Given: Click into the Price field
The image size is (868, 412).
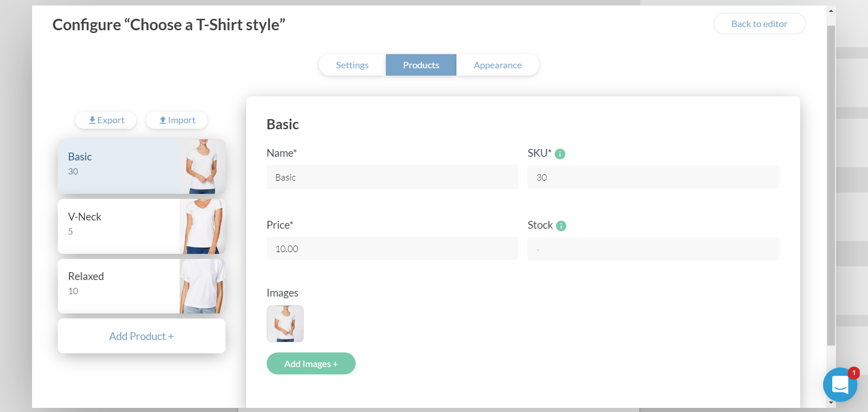Looking at the screenshot, I should 392,249.
